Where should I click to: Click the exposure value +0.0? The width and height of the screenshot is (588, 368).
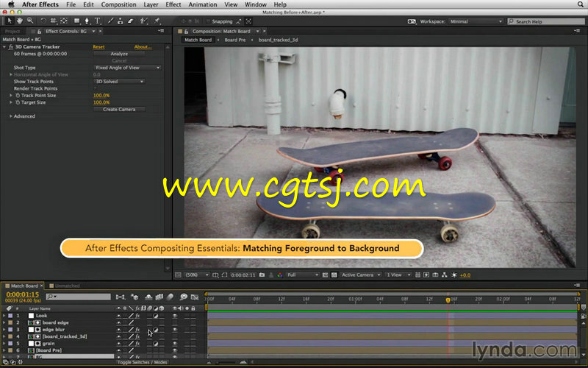click(465, 275)
